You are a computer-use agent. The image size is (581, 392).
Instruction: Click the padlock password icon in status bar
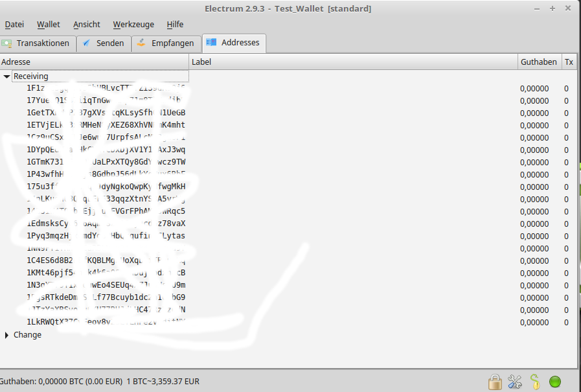(495, 382)
